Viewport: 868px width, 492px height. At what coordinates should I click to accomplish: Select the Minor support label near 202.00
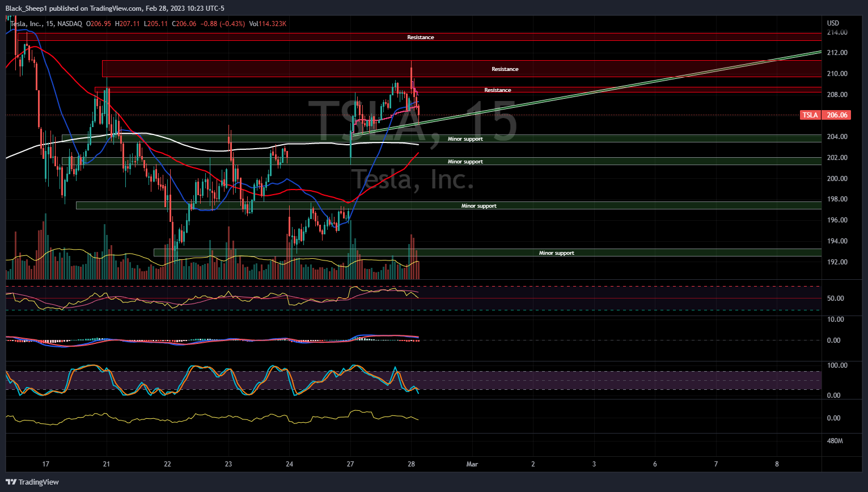pyautogui.click(x=465, y=162)
